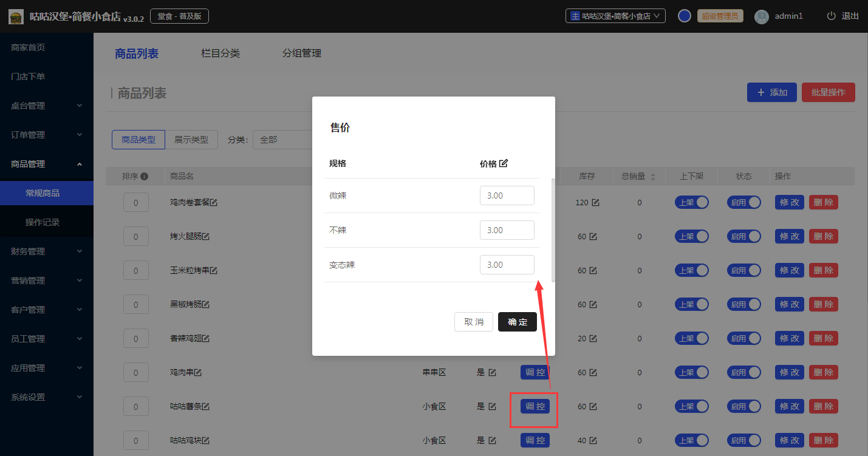
Task: Click 确定 button in 售价 dialog
Action: pos(518,322)
